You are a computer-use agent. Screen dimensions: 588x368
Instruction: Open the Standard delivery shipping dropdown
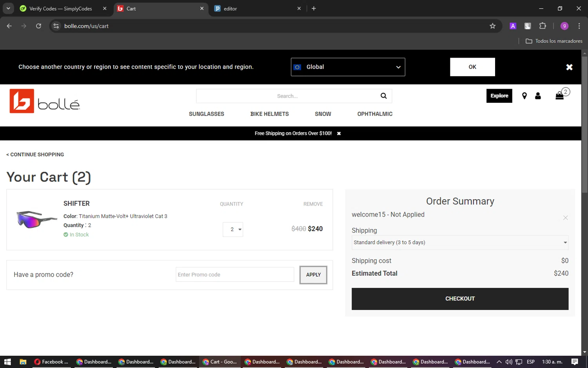point(460,242)
